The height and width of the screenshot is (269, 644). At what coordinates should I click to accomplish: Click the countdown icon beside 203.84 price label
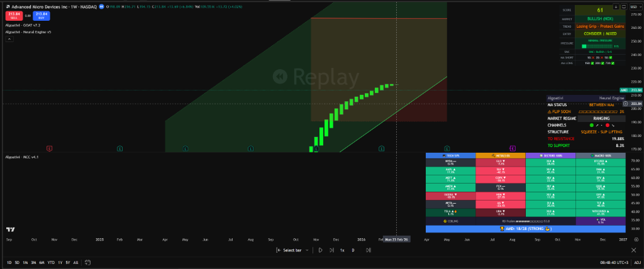click(626, 104)
